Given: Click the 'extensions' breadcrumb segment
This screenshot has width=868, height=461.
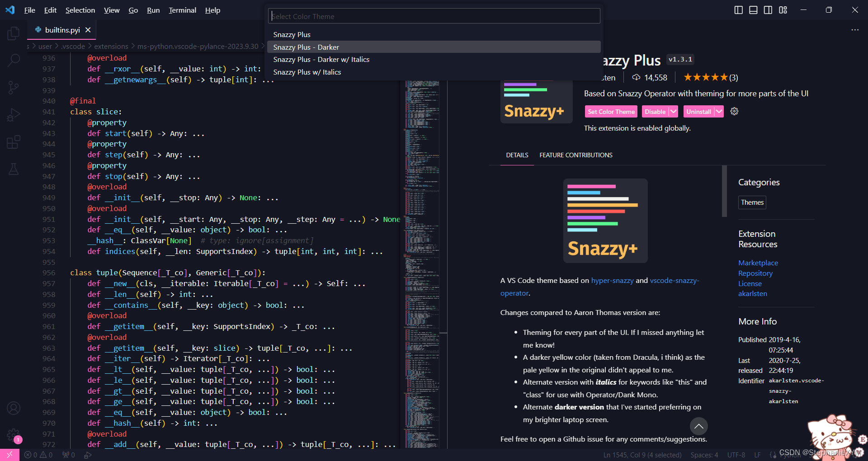Looking at the screenshot, I should coord(111,46).
